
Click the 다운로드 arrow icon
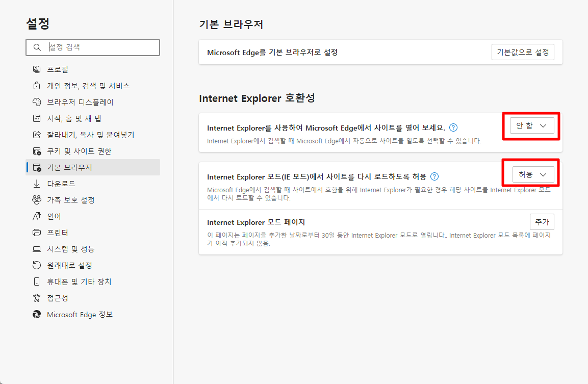pyautogui.click(x=37, y=184)
